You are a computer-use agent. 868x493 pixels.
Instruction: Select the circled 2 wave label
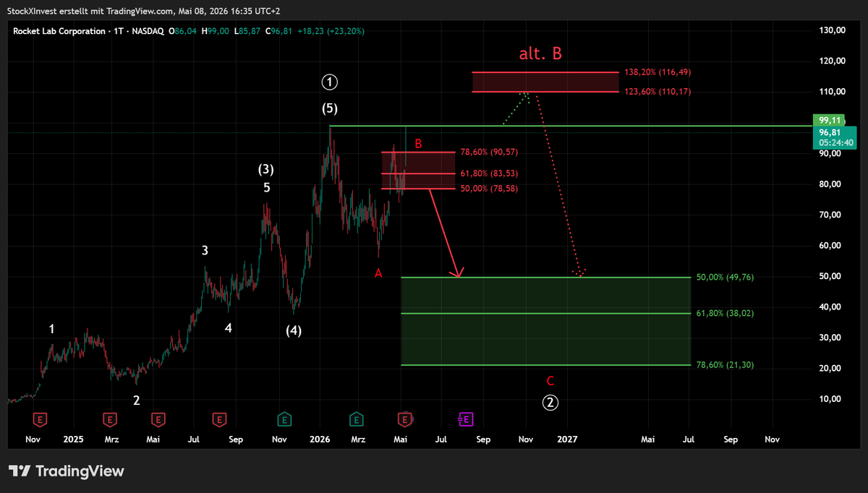tap(550, 403)
